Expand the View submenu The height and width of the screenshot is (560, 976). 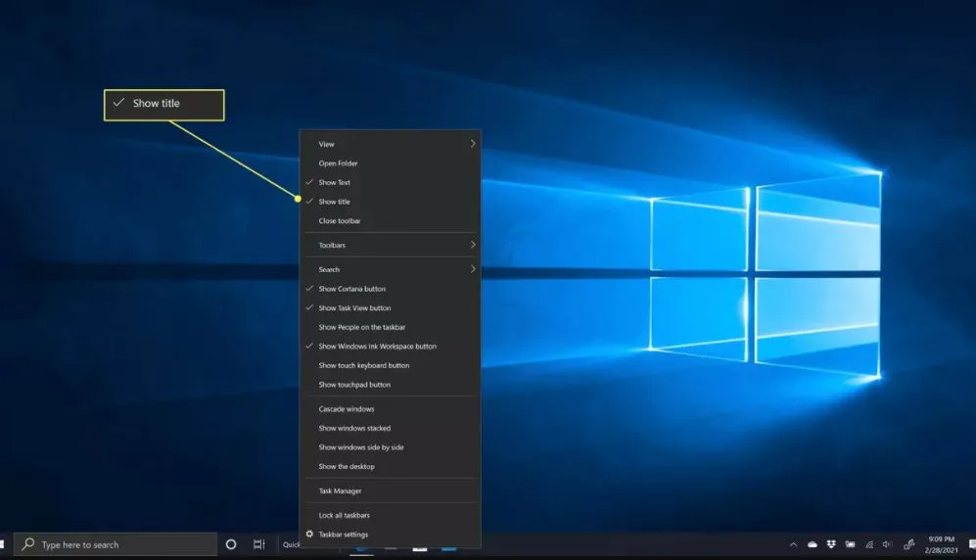(391, 144)
